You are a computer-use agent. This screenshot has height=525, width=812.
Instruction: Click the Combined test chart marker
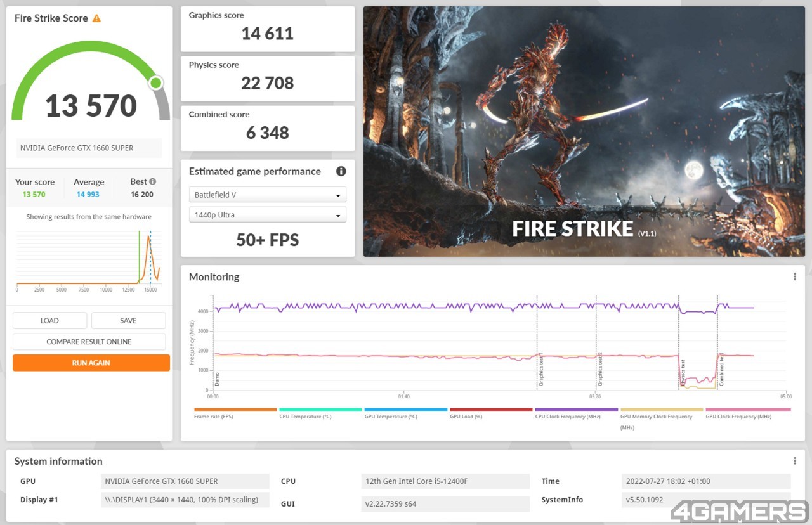click(721, 370)
